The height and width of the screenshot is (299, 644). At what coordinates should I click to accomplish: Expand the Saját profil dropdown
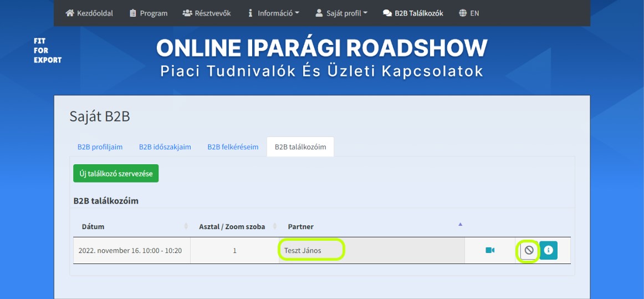(341, 13)
